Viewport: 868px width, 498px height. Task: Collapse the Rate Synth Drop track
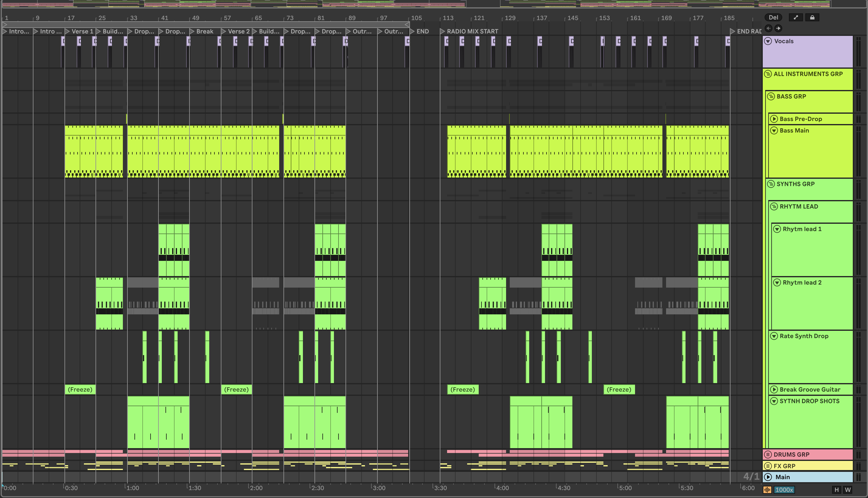[774, 336]
